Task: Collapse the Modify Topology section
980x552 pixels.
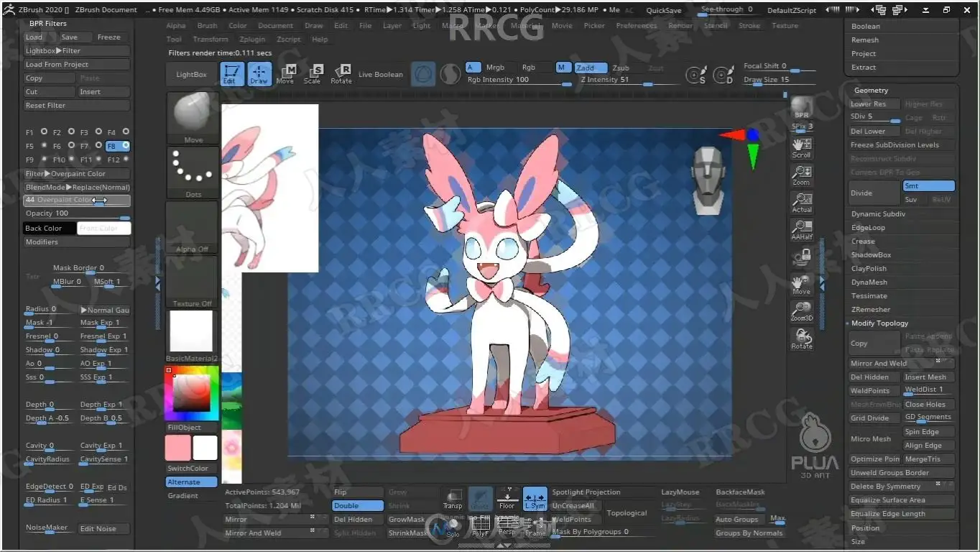Action: click(879, 323)
